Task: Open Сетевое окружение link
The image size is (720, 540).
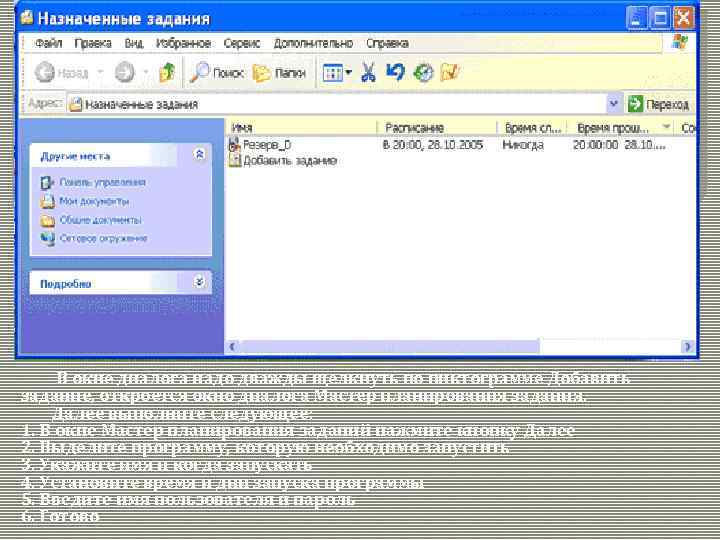Action: click(103, 238)
